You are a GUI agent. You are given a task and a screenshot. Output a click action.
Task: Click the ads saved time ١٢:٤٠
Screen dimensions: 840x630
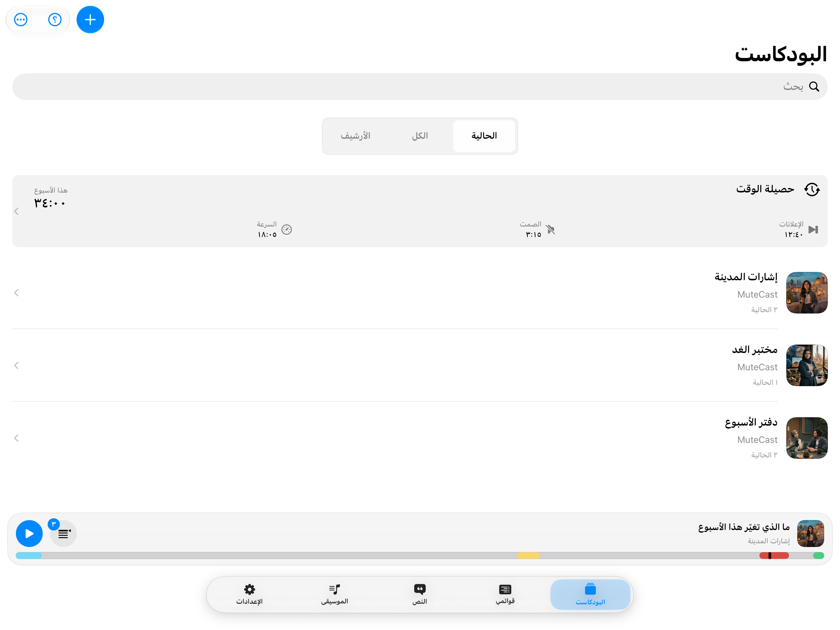[794, 235]
